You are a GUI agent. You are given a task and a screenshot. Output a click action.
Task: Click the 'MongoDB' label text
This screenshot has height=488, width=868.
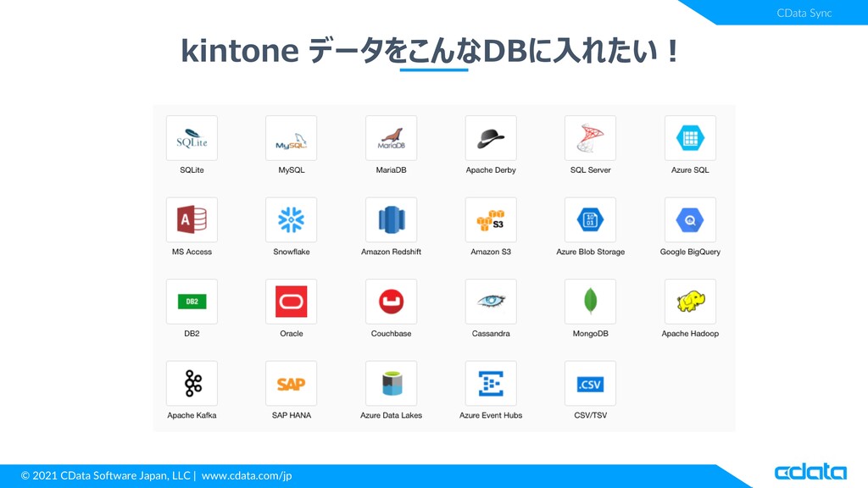pos(590,334)
